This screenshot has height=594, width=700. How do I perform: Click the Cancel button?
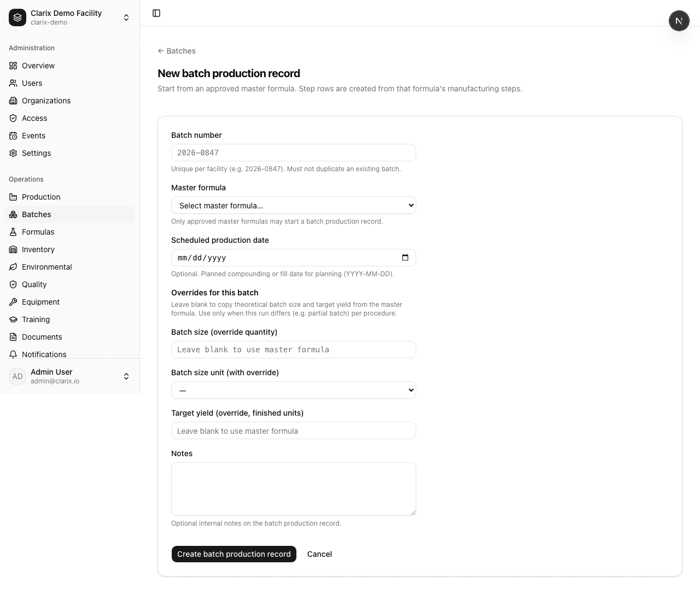[x=319, y=554]
